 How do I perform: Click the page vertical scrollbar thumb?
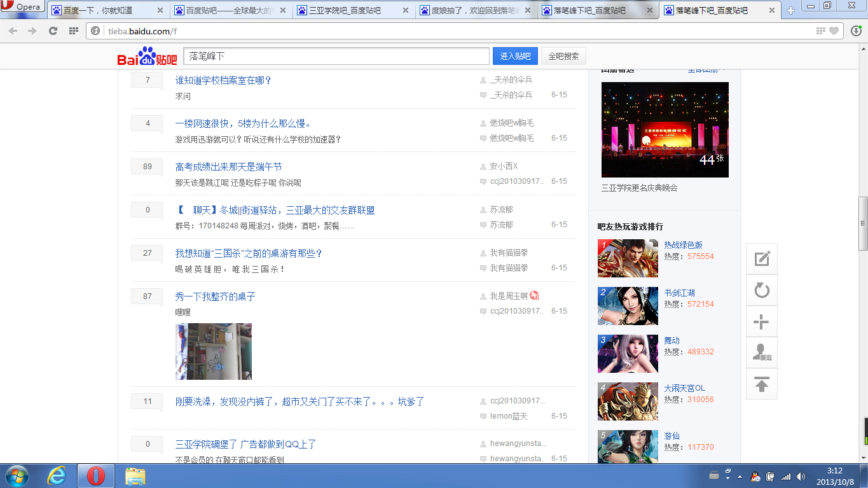[x=863, y=223]
